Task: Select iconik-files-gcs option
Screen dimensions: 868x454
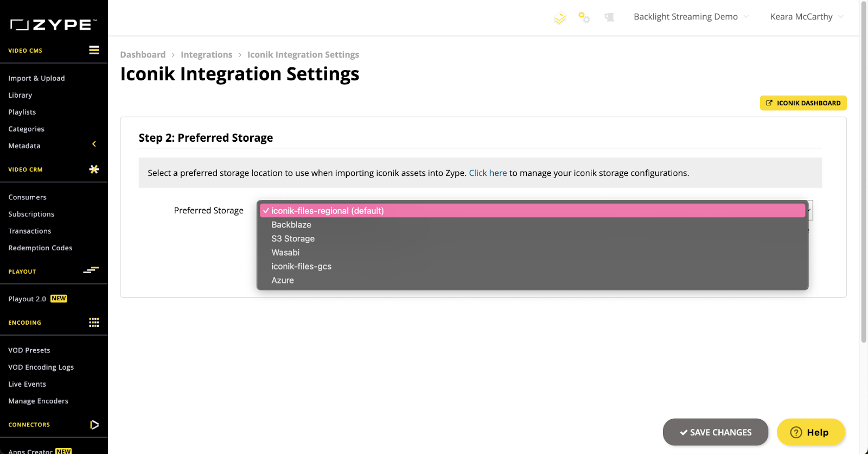Action: click(x=532, y=267)
